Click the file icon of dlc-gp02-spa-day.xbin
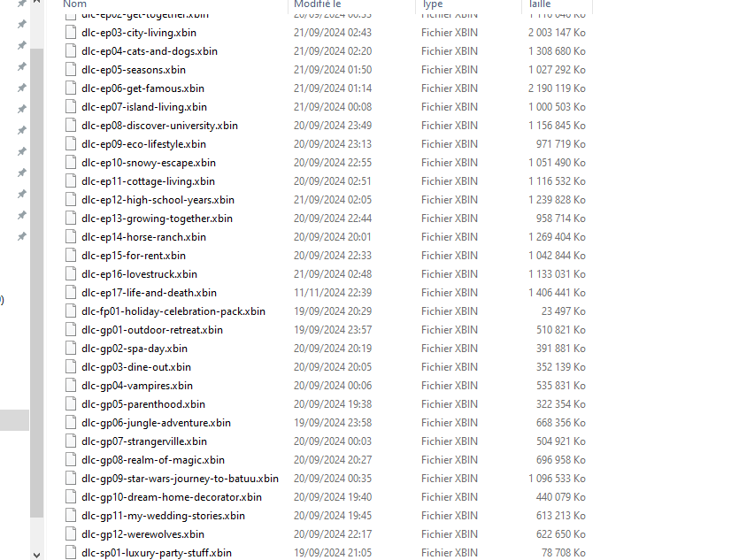731x560 pixels. pos(71,349)
